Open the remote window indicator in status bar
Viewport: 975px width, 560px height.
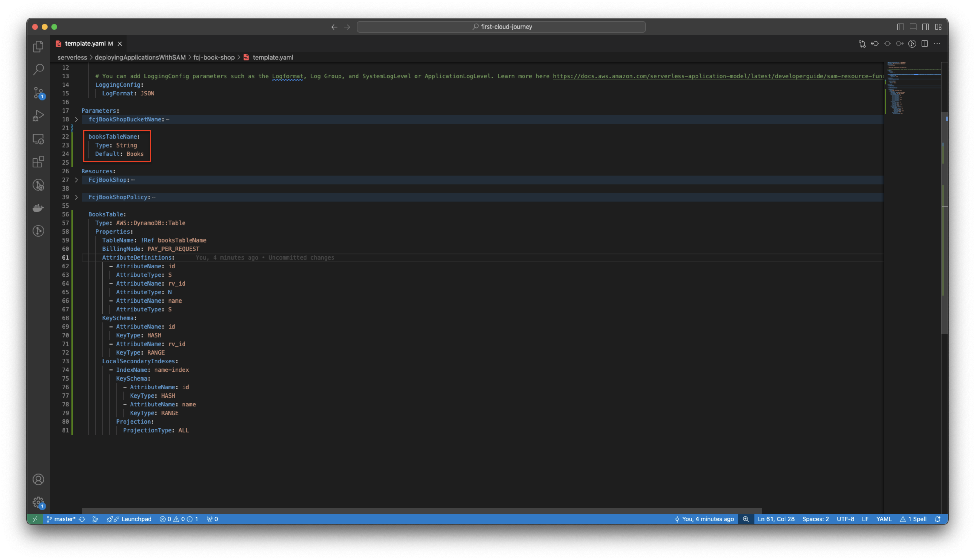point(35,519)
